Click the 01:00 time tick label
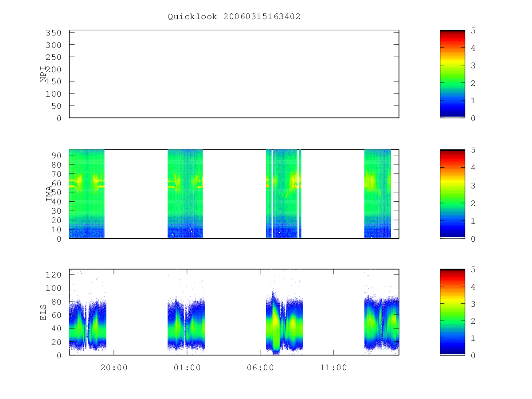Viewport: 532px width, 399px height. tap(187, 368)
